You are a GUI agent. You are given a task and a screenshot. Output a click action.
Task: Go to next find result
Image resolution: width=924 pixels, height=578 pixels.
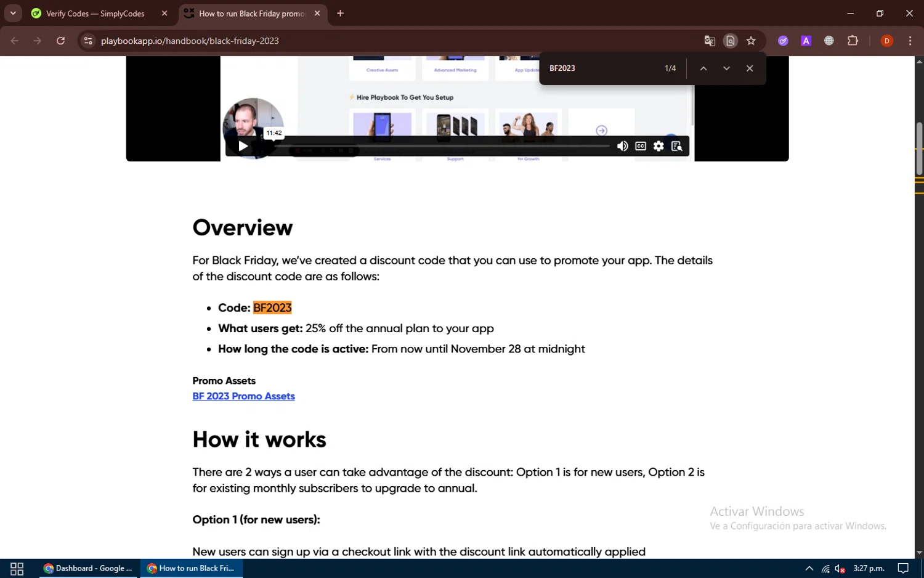point(726,68)
